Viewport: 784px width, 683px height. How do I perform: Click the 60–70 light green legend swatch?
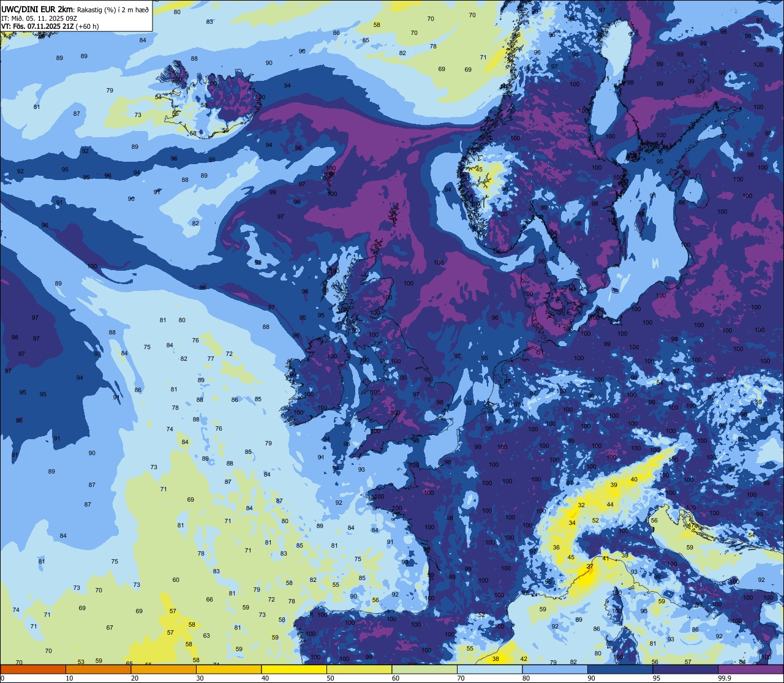point(424,669)
